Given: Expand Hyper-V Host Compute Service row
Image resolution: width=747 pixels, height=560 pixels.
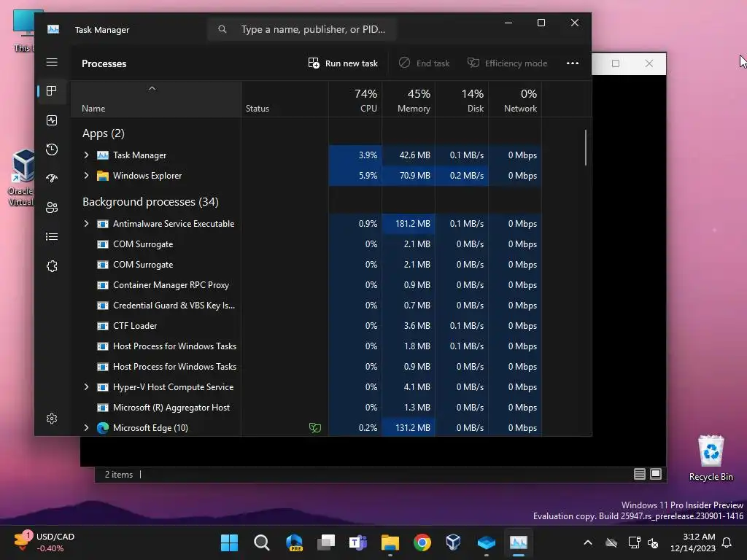Looking at the screenshot, I should (86, 387).
